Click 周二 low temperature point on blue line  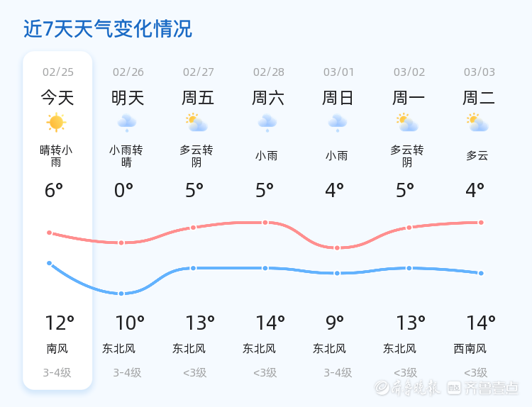click(481, 273)
